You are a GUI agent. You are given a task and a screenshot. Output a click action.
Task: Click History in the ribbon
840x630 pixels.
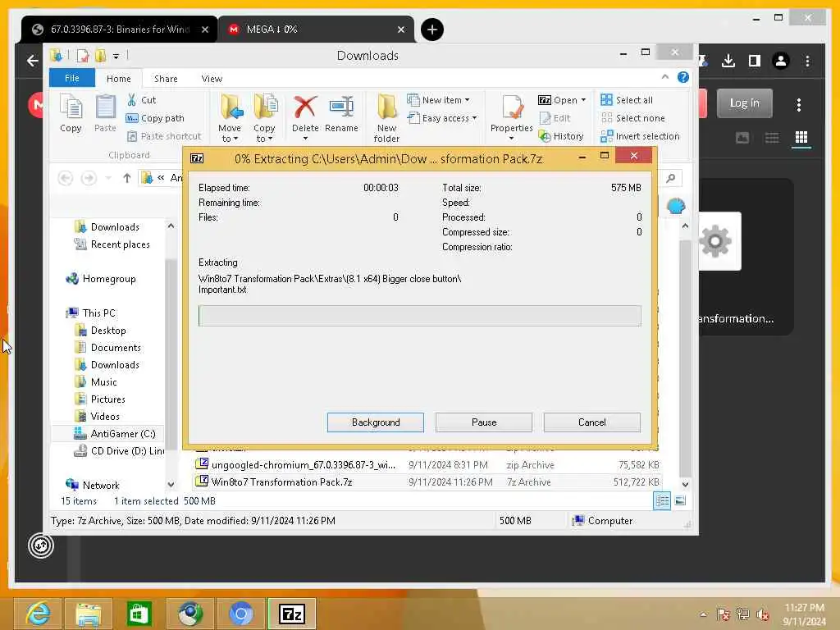561,137
